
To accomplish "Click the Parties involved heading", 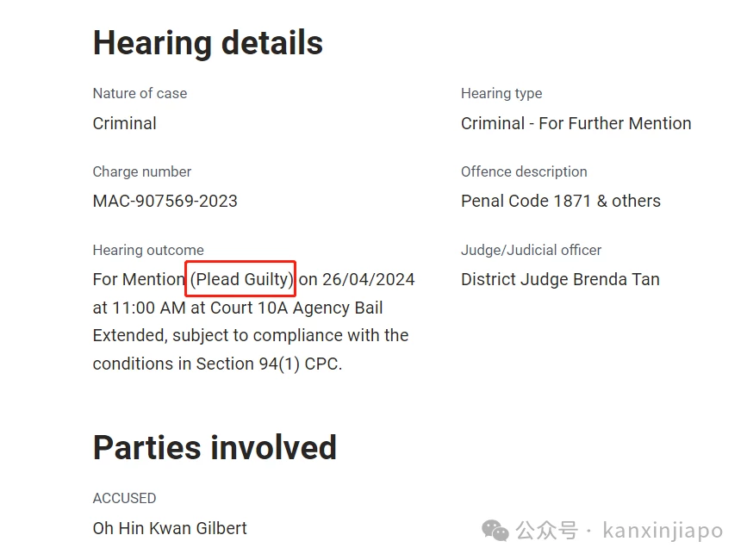I will tap(215, 448).
